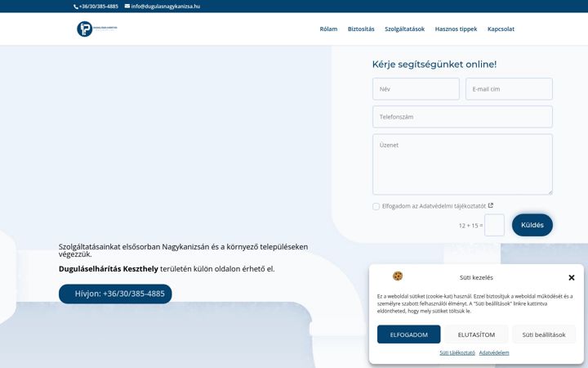Focus the Telefonszám input field
Viewport: 588px width, 368px height.
click(462, 117)
